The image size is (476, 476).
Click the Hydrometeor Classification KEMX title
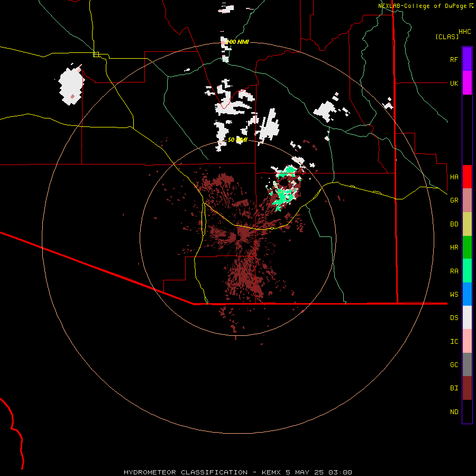point(237,472)
